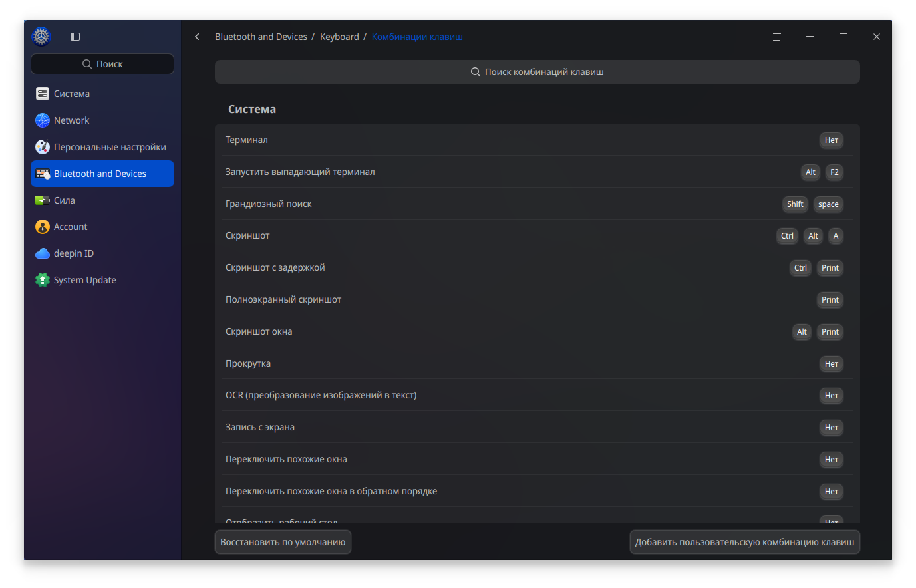
Task: Click the Shift key of Грандиозный поиск
Action: 795,204
